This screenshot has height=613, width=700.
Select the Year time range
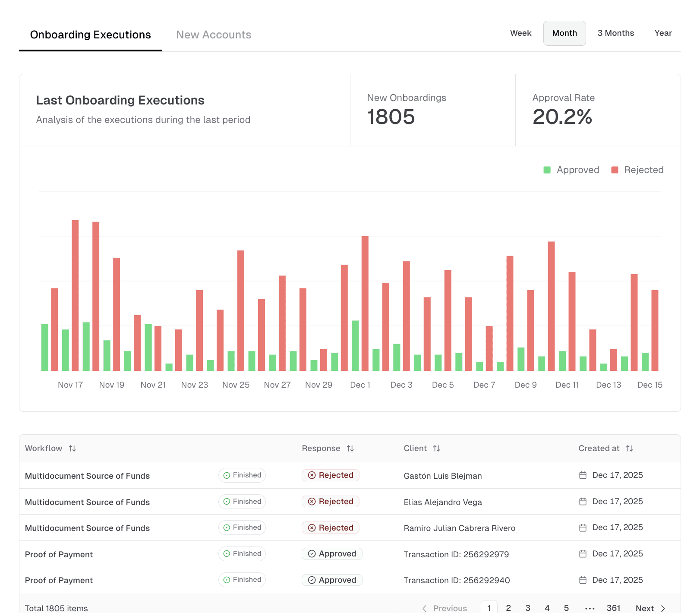point(662,33)
